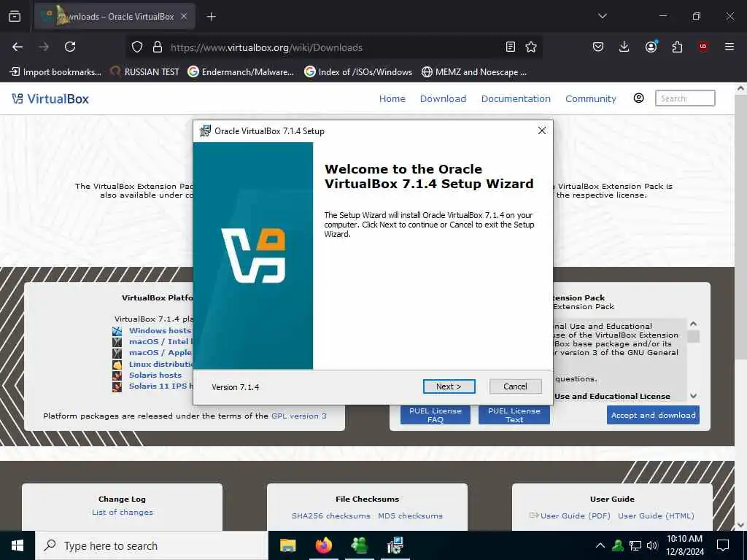Image resolution: width=747 pixels, height=560 pixels.
Task: Open the Windows Start menu
Action: pos(18,545)
